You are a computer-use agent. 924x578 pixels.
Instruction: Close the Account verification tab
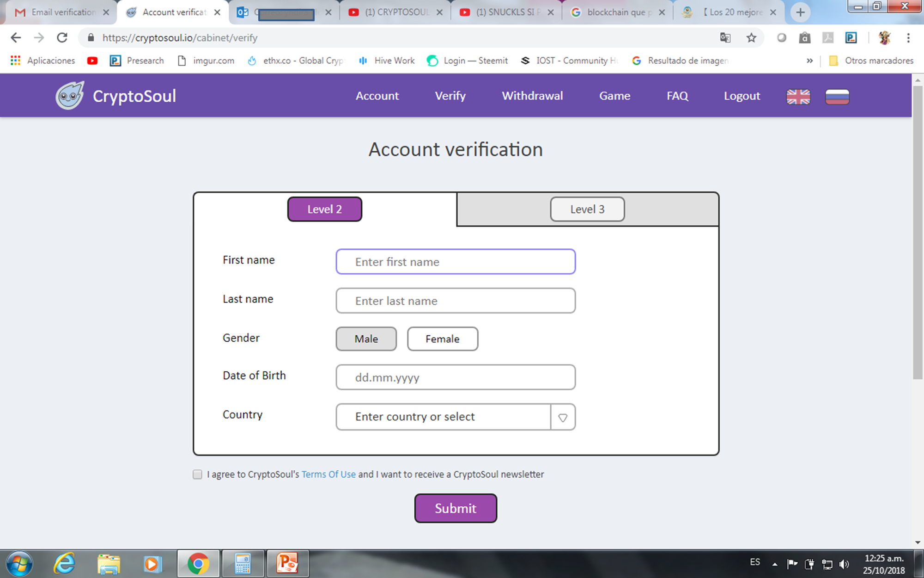pos(217,12)
